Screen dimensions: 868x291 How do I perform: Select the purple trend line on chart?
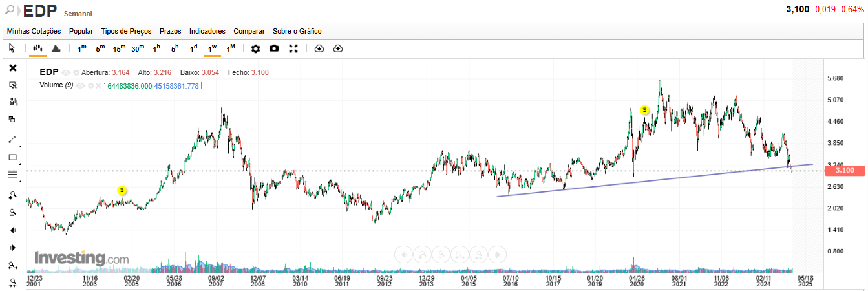pyautogui.click(x=654, y=180)
